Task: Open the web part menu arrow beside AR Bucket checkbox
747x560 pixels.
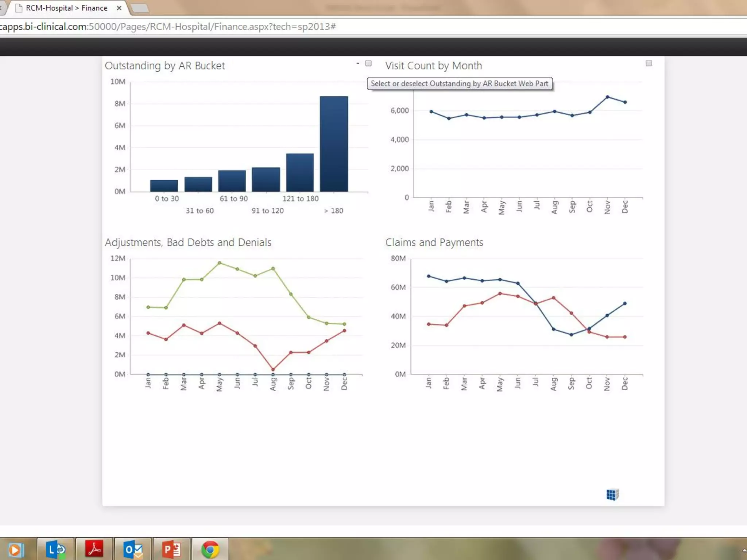Action: (x=358, y=63)
